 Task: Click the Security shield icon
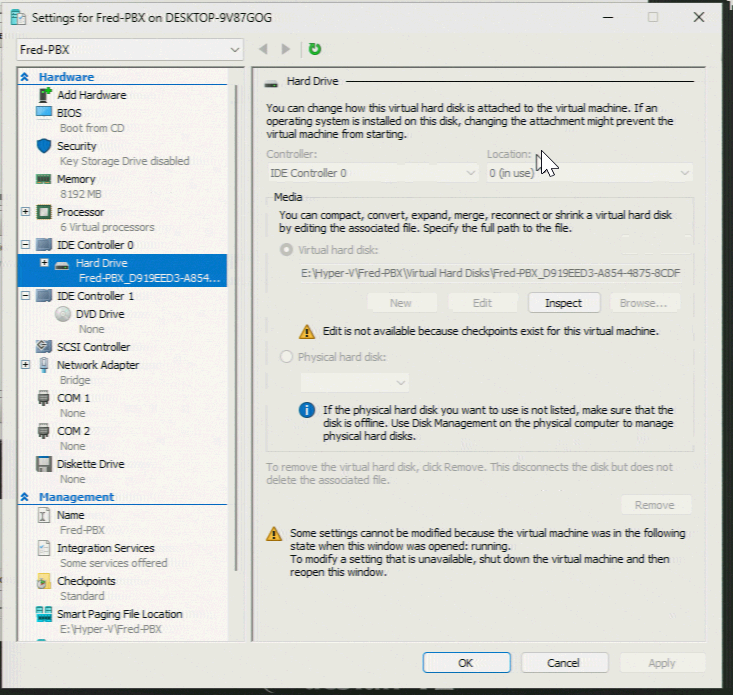43,146
